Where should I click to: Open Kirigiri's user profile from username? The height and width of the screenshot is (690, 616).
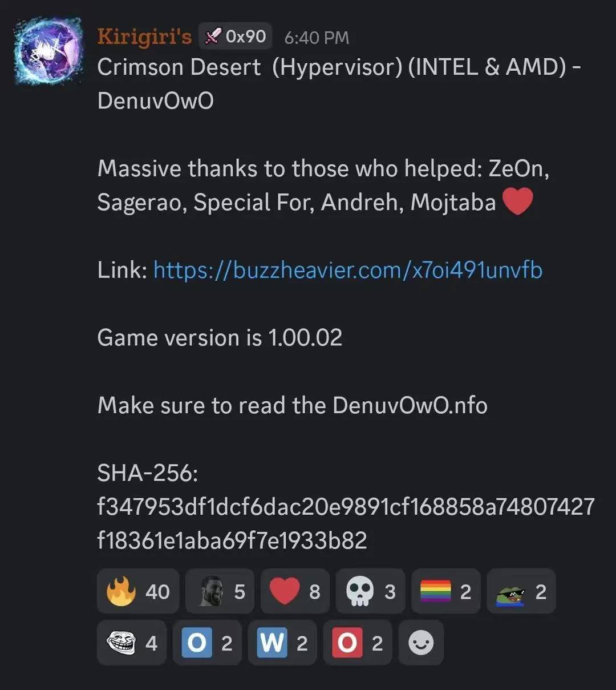(144, 37)
